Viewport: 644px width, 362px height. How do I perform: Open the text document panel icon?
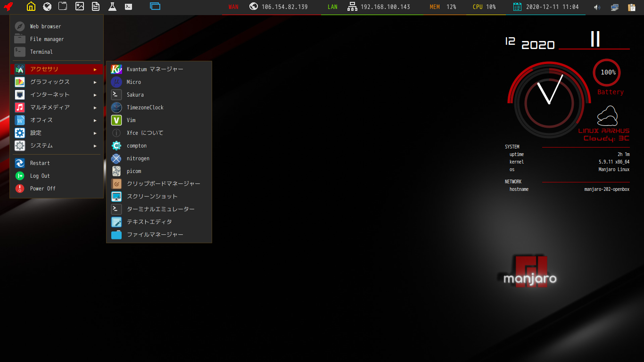(x=96, y=7)
